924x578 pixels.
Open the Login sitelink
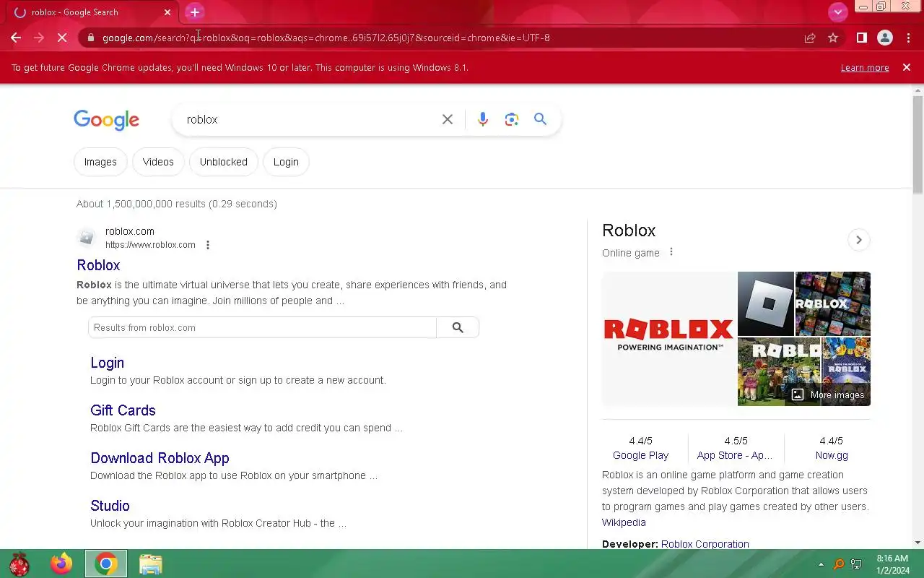107,363
